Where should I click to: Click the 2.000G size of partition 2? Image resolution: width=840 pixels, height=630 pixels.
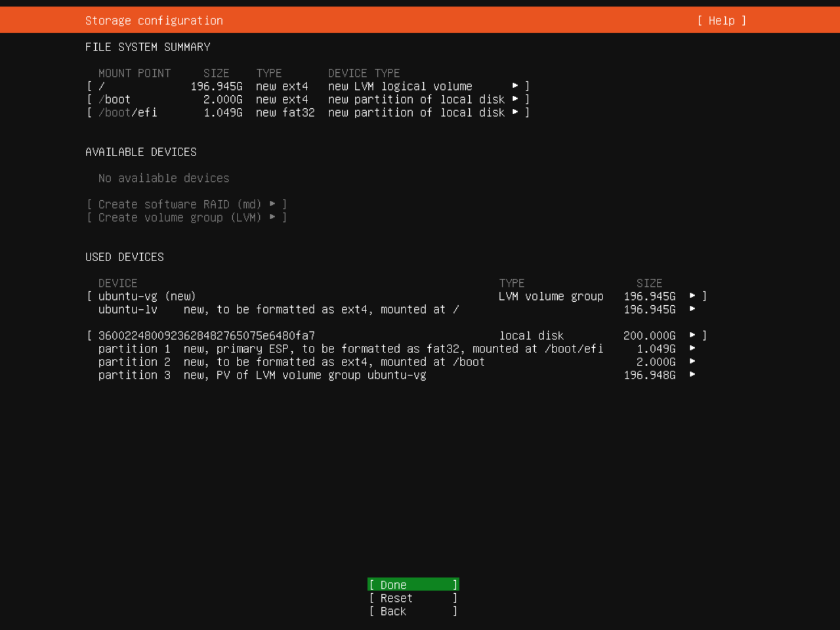click(x=656, y=362)
